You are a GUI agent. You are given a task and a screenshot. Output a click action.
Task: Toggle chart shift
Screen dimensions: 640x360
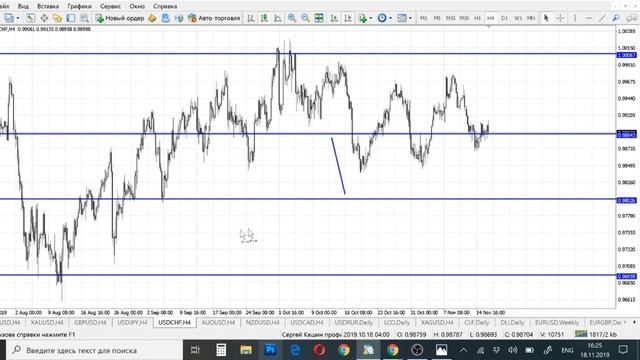click(x=348, y=18)
